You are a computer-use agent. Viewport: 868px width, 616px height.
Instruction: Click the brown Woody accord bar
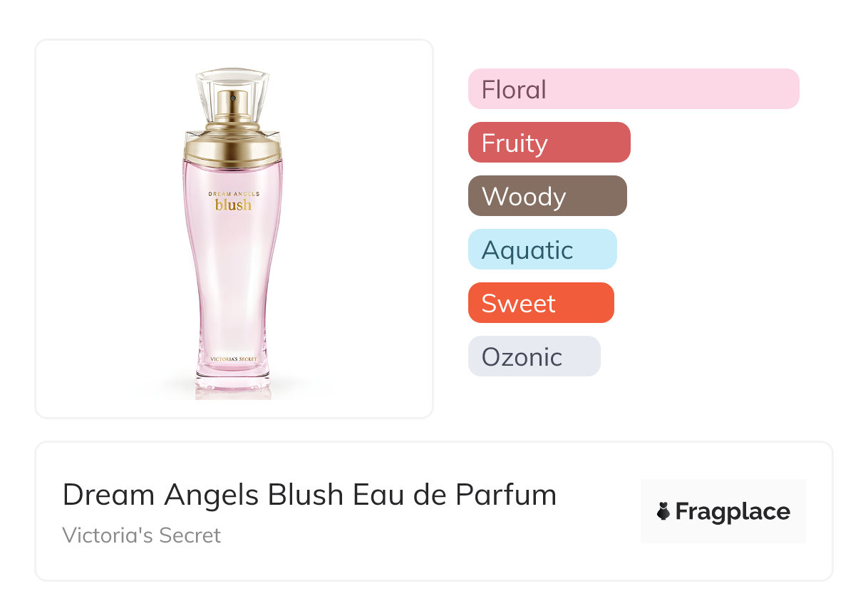pyautogui.click(x=547, y=196)
